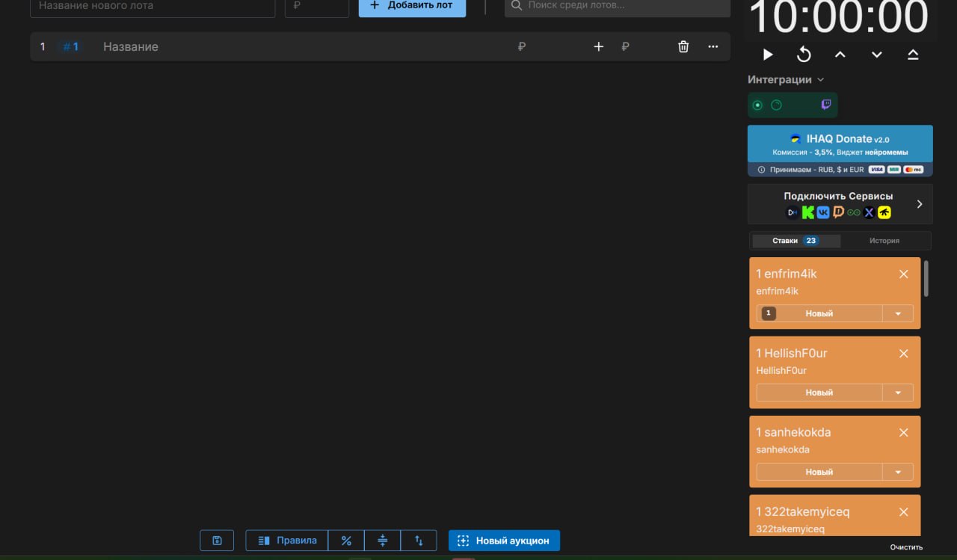Screen dimensions: 957x560
Task: Open dropdown arrow on sanhekokda card
Action: pos(898,472)
